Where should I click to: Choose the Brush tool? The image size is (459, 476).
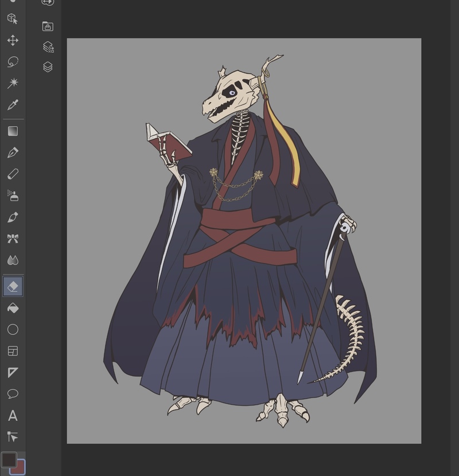click(x=13, y=217)
